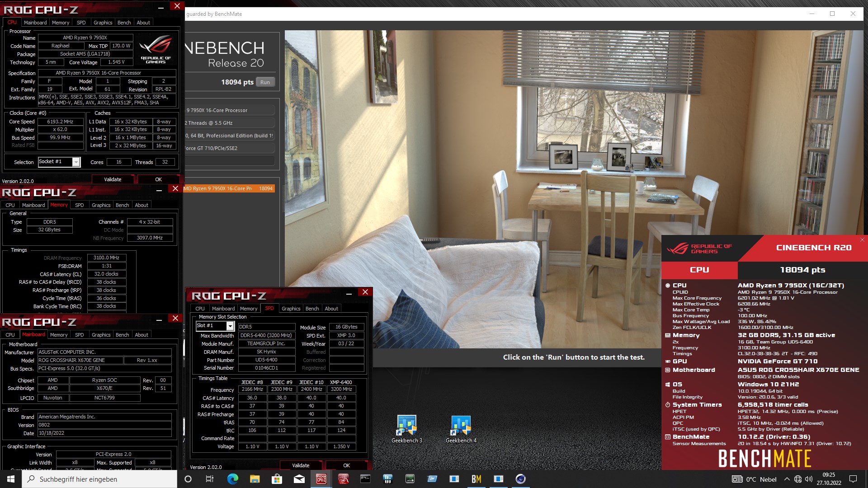868x488 pixels.
Task: Select the BM BenchMate taskbar icon
Action: tap(476, 479)
